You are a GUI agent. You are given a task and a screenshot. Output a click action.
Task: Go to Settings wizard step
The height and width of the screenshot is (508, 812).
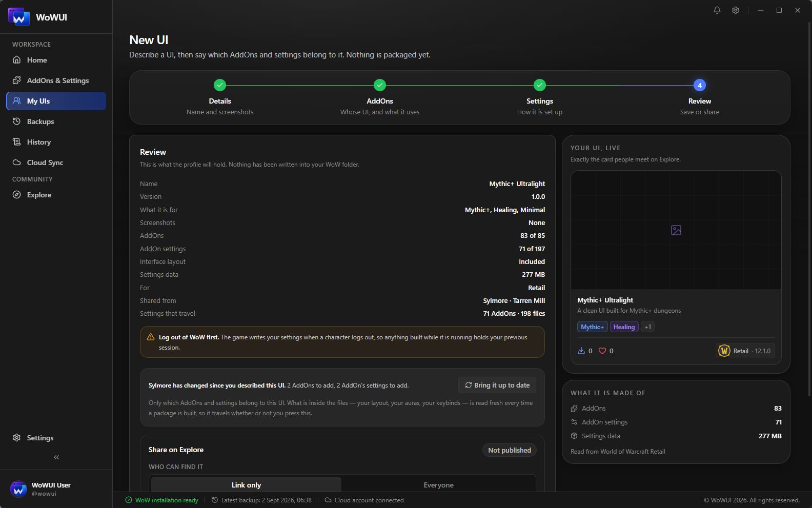[540, 97]
